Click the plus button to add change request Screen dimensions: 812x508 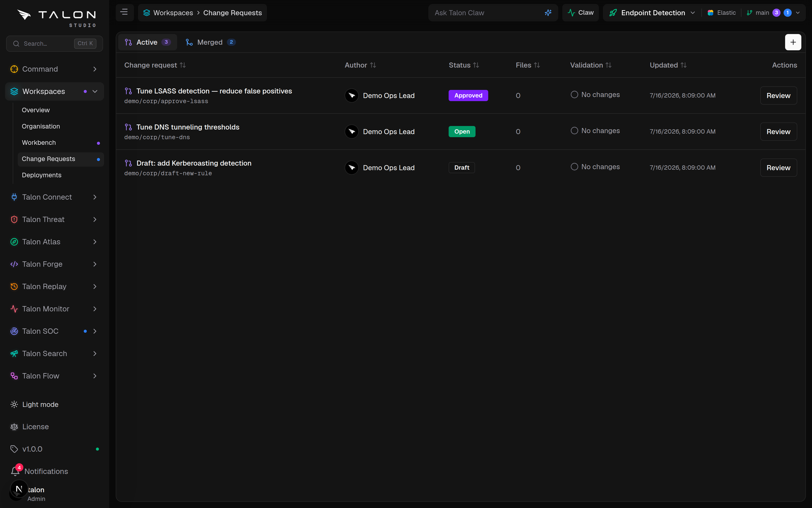(793, 42)
